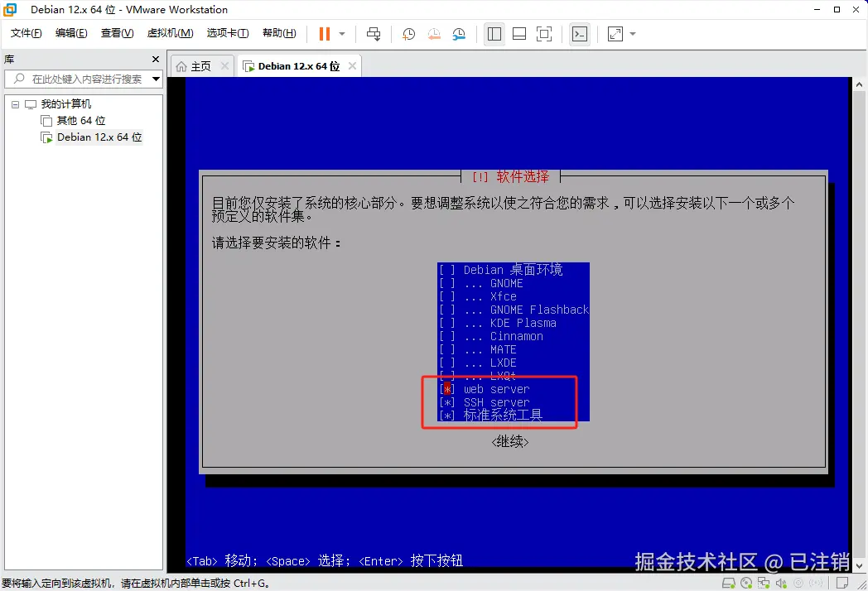Open the pause button dropdown arrow

coord(341,34)
